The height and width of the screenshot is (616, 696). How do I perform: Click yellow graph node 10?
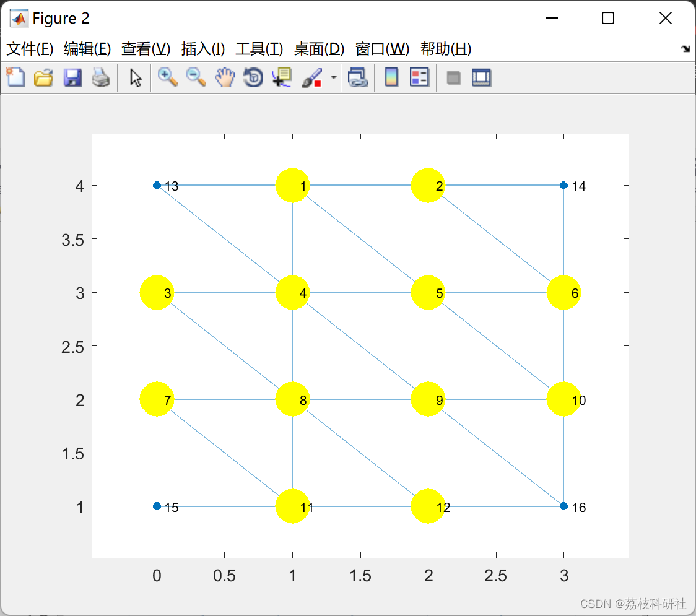pos(563,399)
